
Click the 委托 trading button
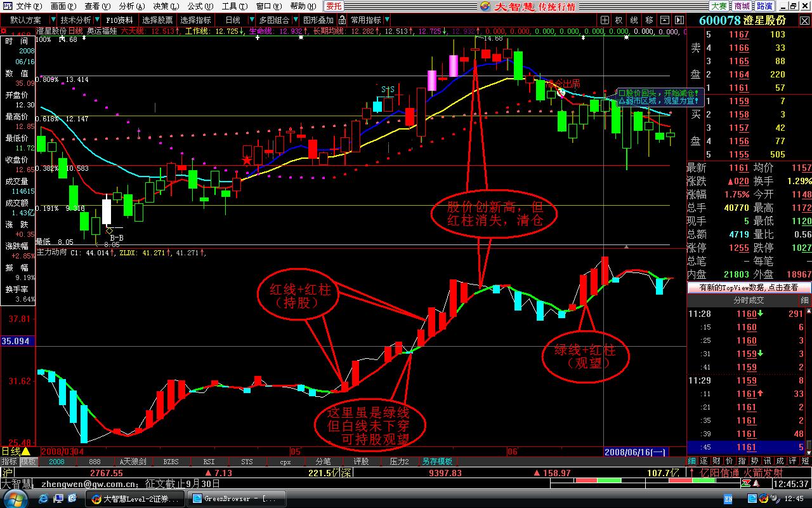click(334, 6)
